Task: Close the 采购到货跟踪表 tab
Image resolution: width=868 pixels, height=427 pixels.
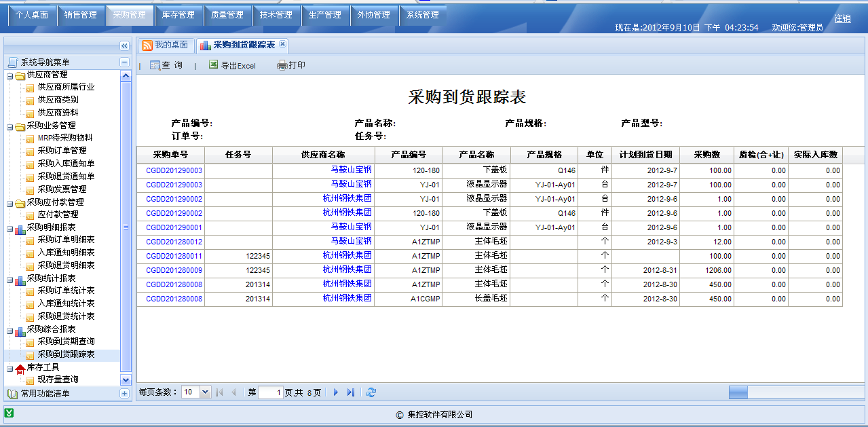Action: (283, 44)
